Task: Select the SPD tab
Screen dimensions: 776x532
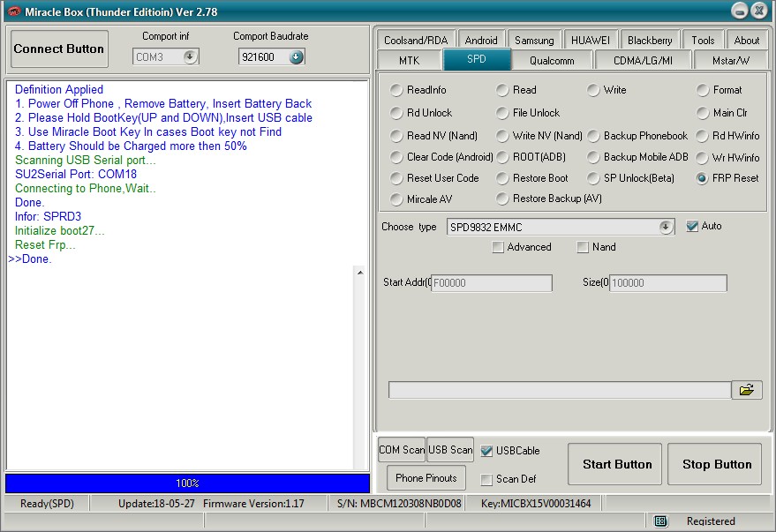Action: [477, 59]
